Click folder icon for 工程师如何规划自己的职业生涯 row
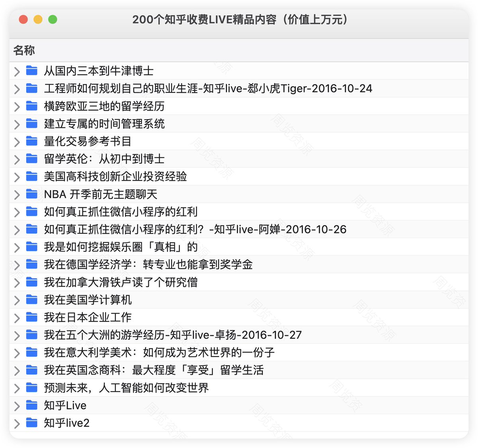 point(32,88)
